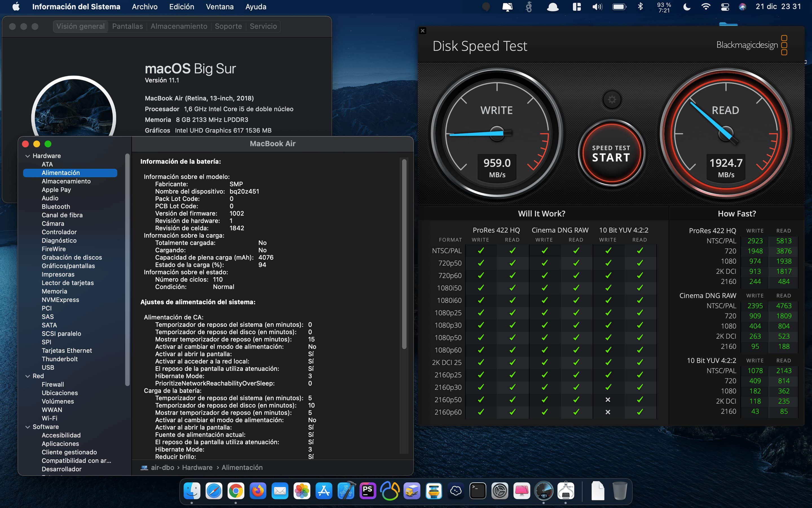The height and width of the screenshot is (508, 812).
Task: Select Aplicaciones under Software
Action: 60,443
